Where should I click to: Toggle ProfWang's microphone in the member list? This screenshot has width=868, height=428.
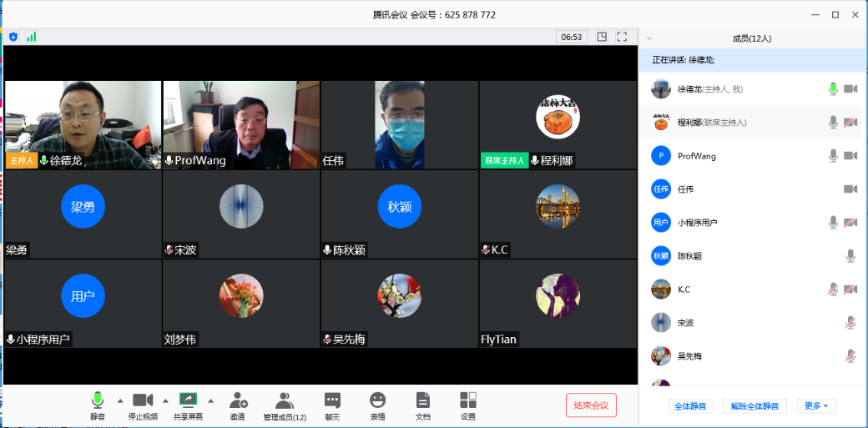832,156
